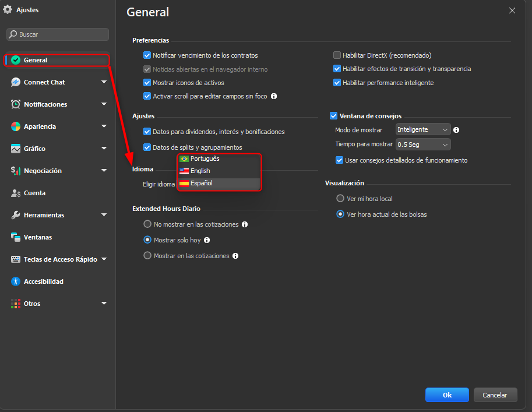
Task: Click the Brazil flag icon
Action: pos(184,159)
